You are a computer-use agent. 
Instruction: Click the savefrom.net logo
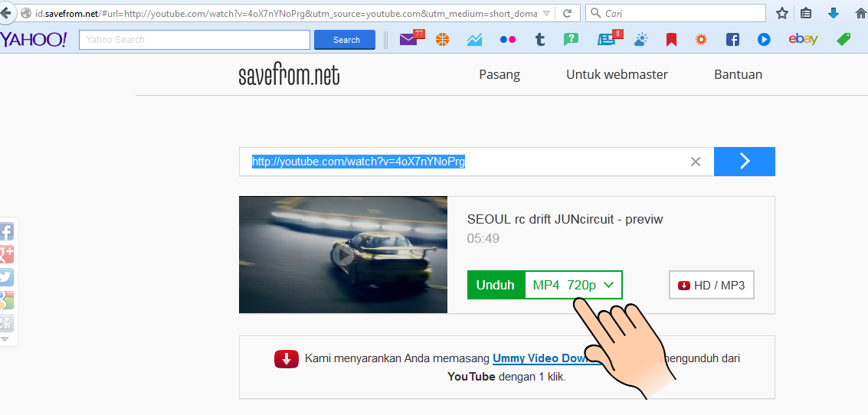pos(289,75)
